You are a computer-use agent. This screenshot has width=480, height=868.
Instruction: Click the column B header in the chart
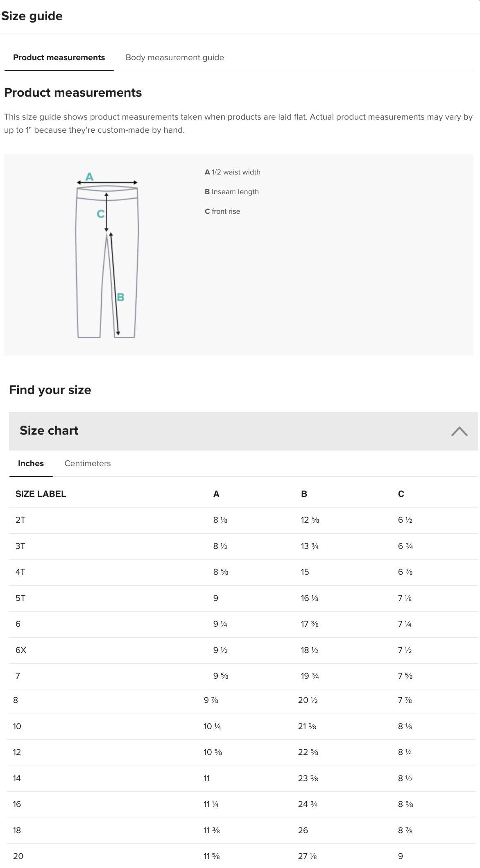303,494
